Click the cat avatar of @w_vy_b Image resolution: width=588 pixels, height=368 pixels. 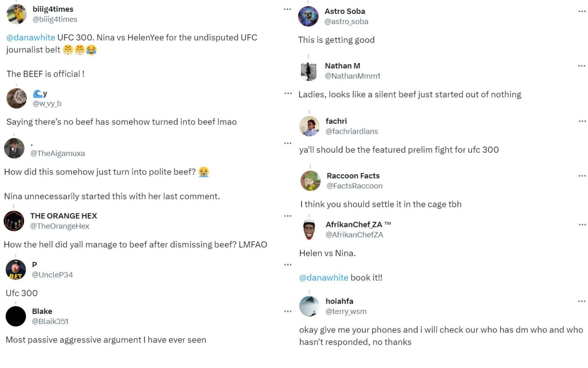pos(16,98)
